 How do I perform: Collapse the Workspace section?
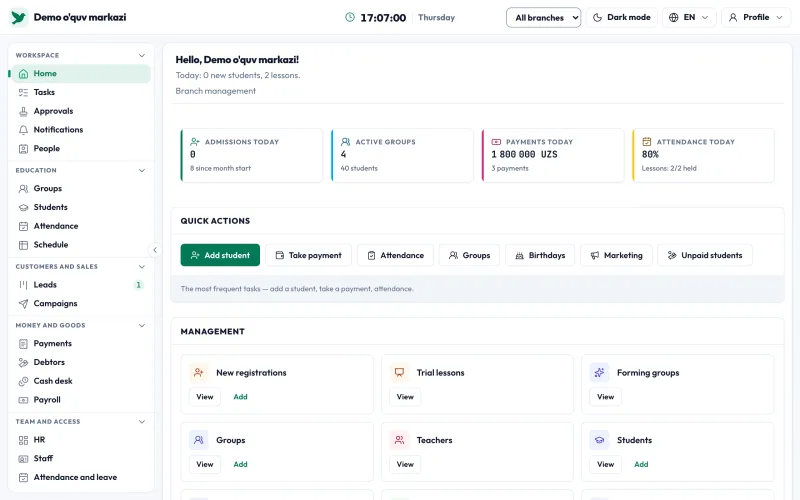click(142, 56)
